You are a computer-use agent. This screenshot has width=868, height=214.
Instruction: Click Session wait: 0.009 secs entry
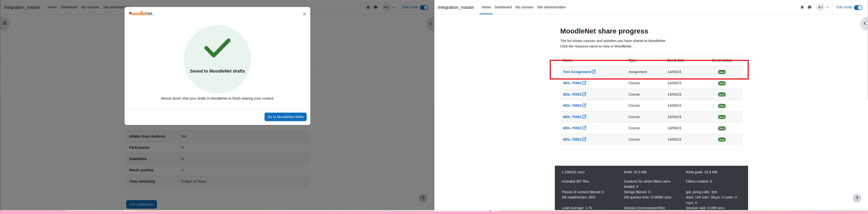(x=705, y=208)
